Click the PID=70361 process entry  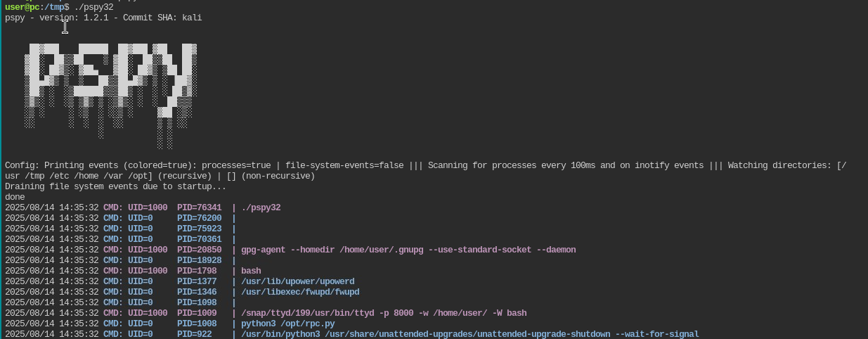click(199, 239)
